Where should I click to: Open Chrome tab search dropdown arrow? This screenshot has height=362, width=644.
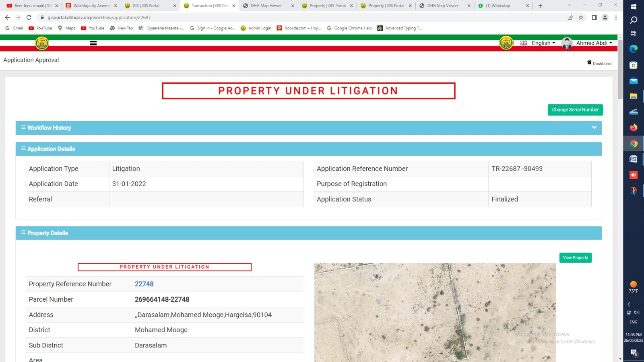[569, 5]
